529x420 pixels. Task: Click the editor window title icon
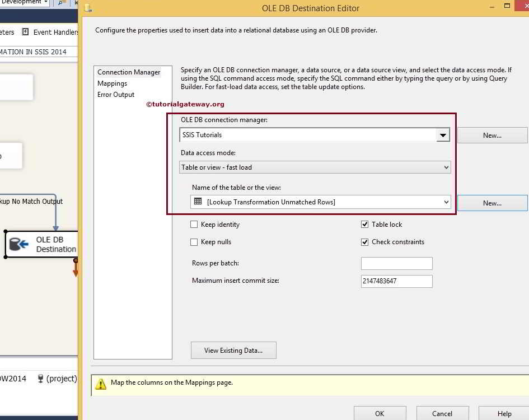coord(88,7)
